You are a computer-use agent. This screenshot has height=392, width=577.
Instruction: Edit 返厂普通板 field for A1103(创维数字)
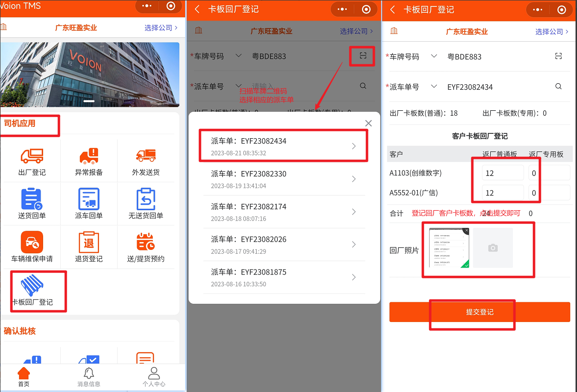tap(503, 173)
